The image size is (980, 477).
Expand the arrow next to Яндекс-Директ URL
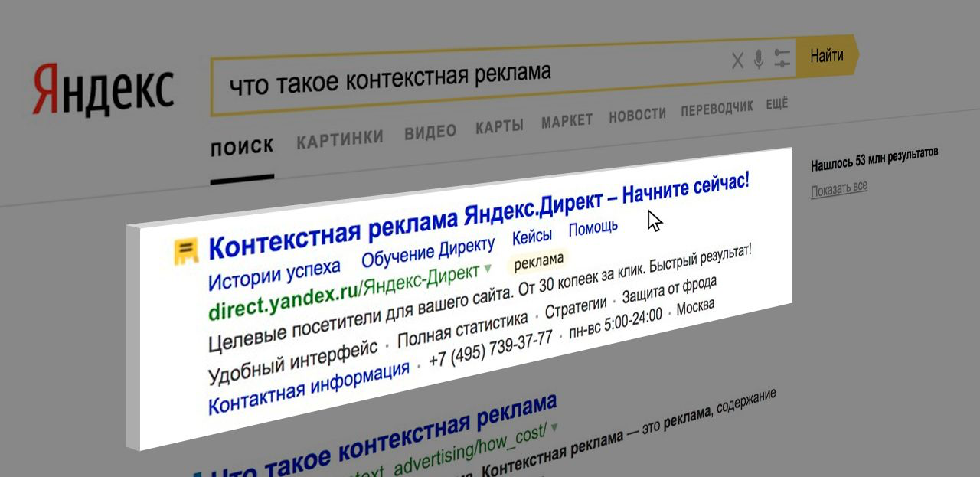click(x=488, y=270)
